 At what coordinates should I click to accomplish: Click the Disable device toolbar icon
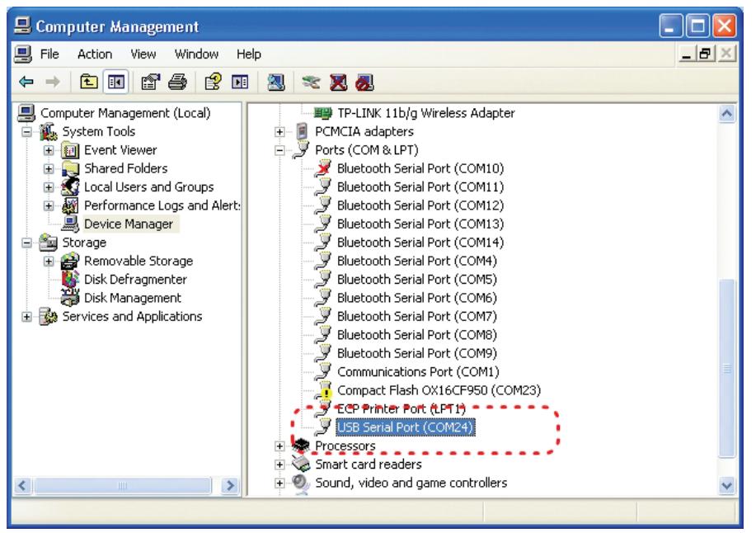(364, 82)
